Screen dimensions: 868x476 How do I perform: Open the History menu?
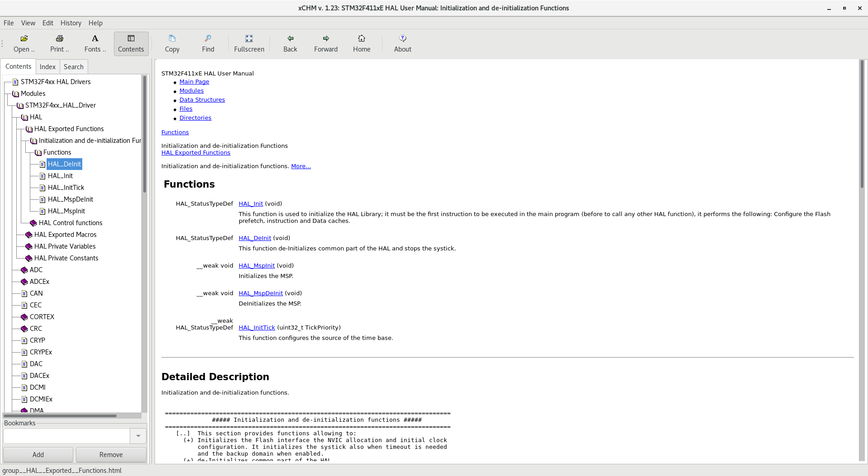71,23
